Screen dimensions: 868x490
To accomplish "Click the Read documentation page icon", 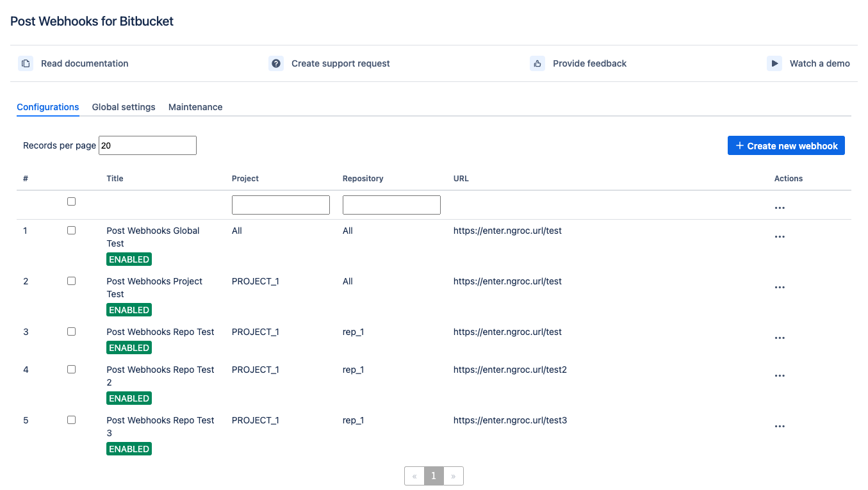I will tap(26, 63).
